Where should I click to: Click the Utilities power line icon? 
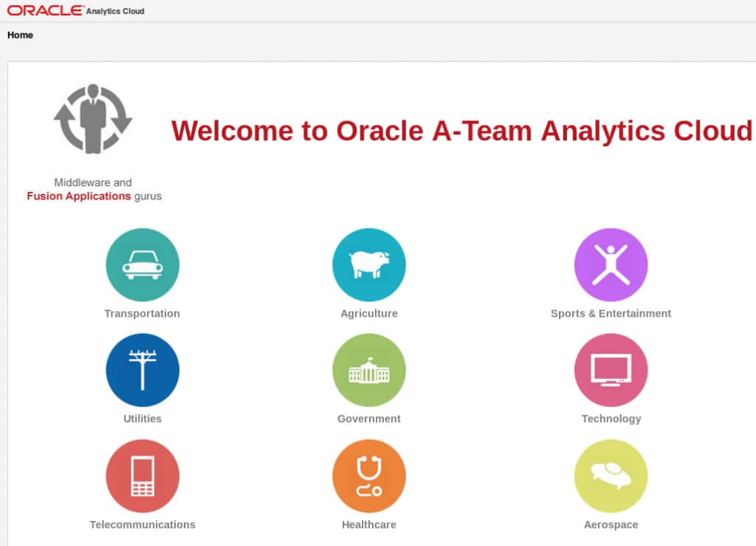(142, 370)
